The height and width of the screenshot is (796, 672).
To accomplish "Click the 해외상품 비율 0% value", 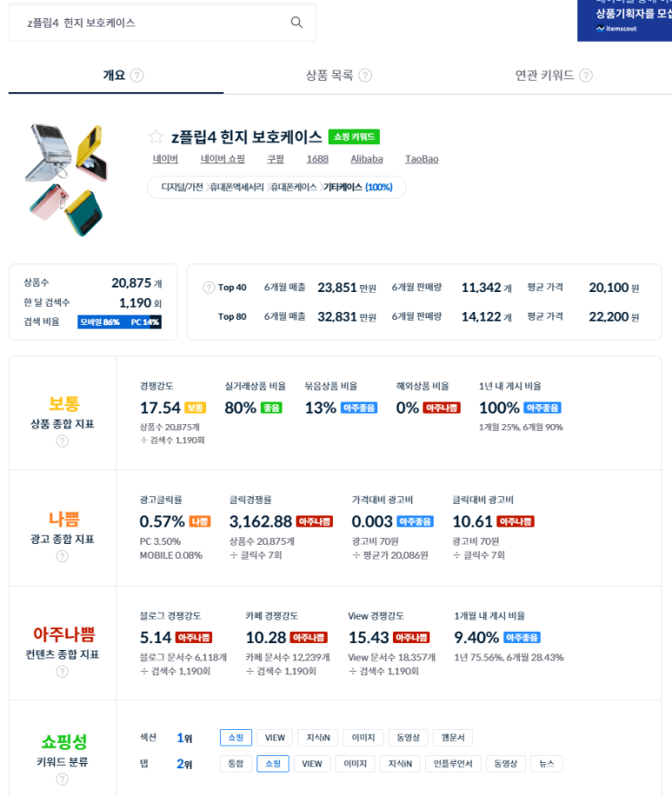I will (x=408, y=408).
